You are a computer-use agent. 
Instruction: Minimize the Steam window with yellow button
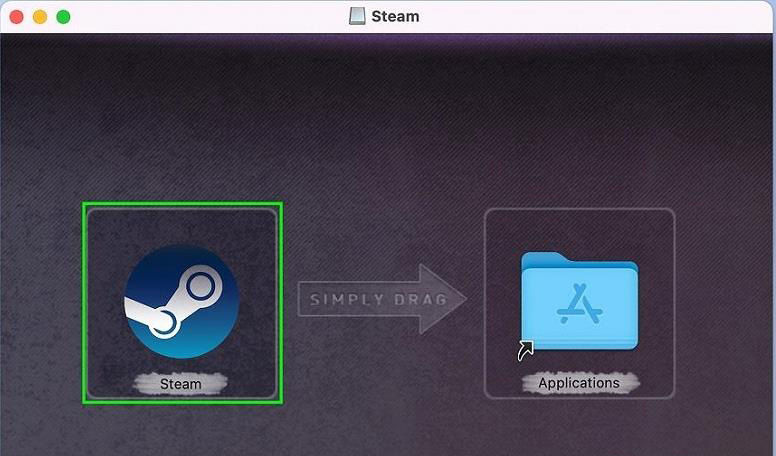pyautogui.click(x=40, y=17)
